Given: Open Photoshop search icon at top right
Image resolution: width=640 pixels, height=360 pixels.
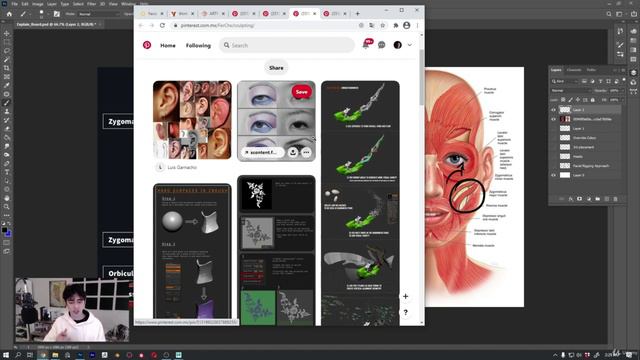Looking at the screenshot, I should point(609,14).
